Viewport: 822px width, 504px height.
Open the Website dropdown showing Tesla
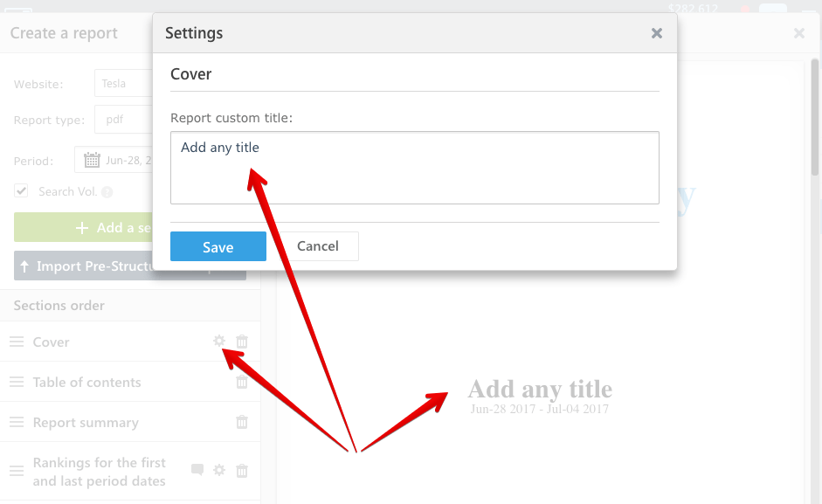124,83
